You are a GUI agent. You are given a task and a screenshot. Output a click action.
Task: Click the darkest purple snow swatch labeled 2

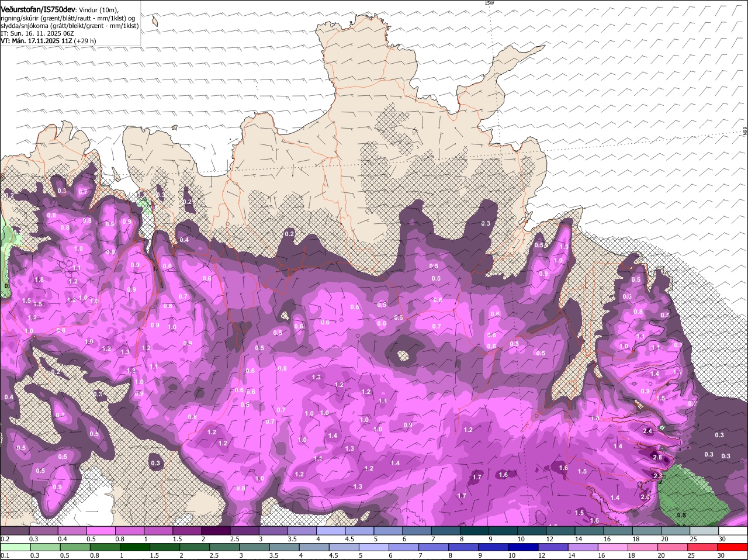(215, 531)
